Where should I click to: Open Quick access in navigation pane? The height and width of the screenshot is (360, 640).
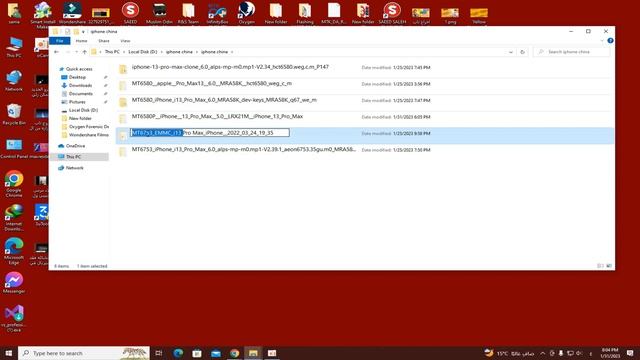point(79,69)
